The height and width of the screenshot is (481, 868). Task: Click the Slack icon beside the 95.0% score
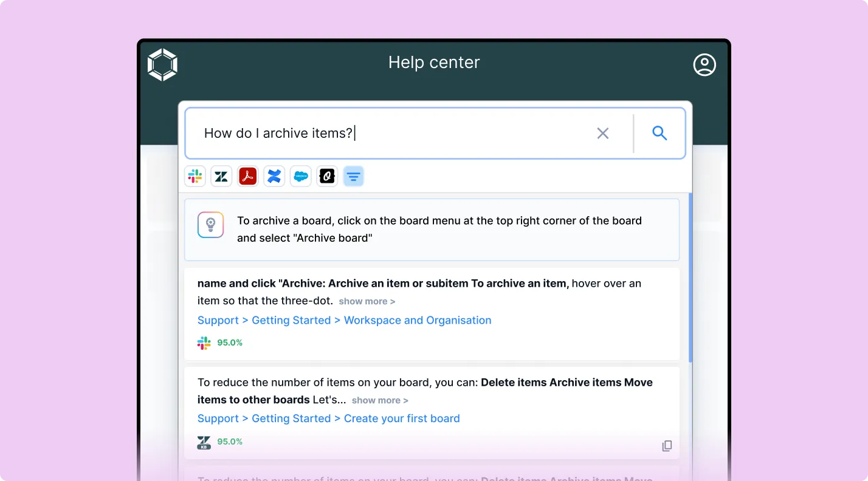coord(204,343)
